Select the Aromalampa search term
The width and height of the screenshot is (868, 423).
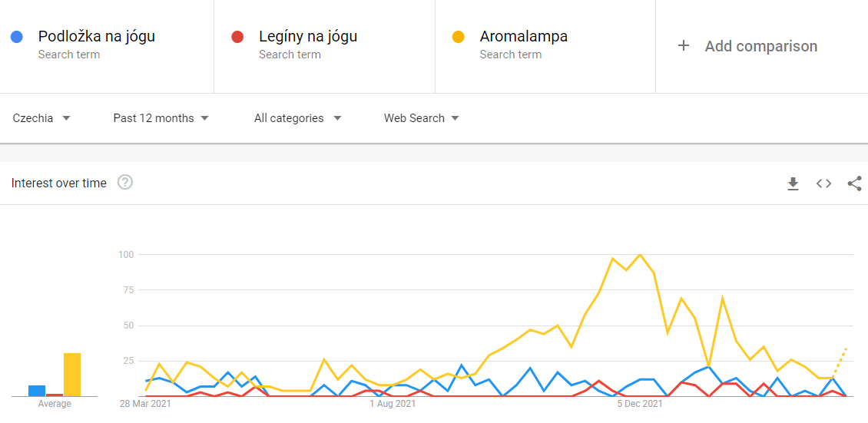click(x=523, y=36)
